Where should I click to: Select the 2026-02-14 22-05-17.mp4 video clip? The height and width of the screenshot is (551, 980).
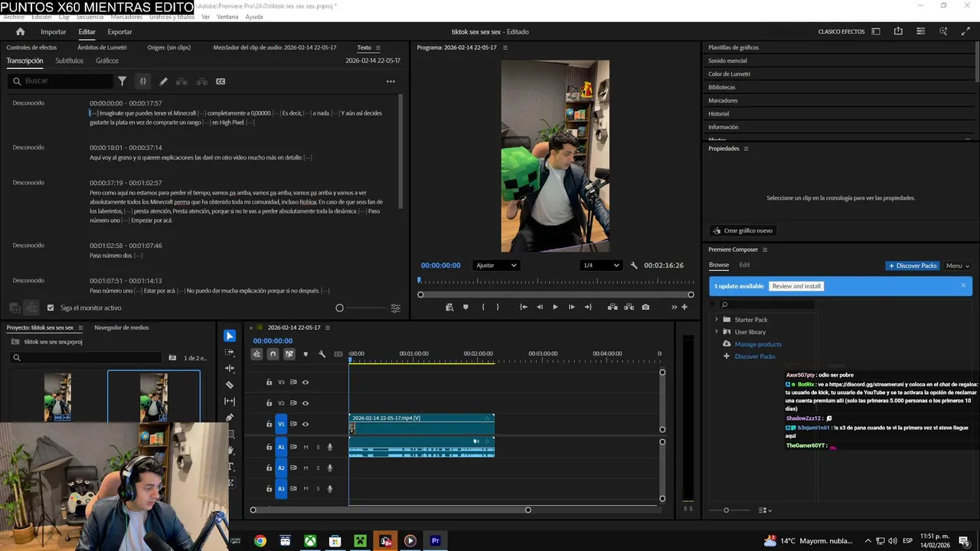click(422, 424)
